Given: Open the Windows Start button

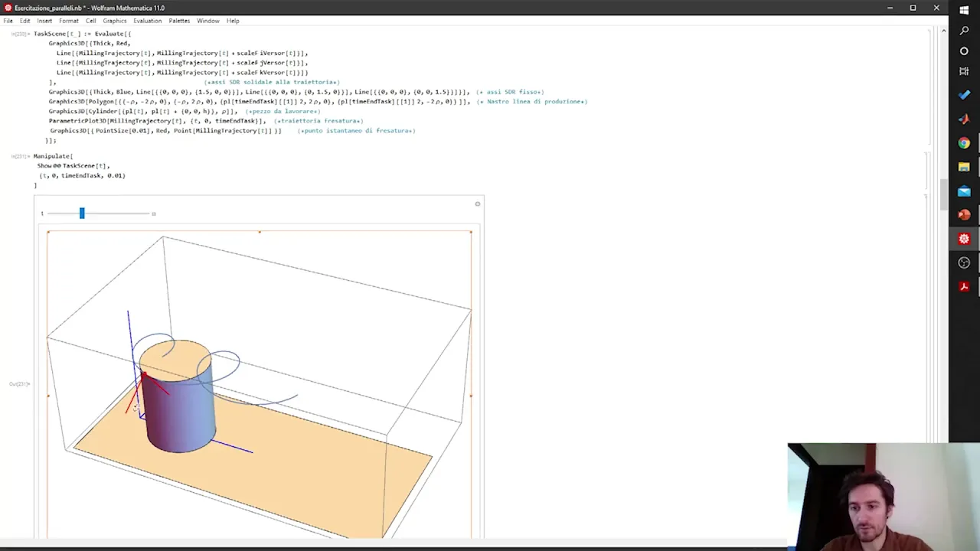Looking at the screenshot, I should pos(964,9).
